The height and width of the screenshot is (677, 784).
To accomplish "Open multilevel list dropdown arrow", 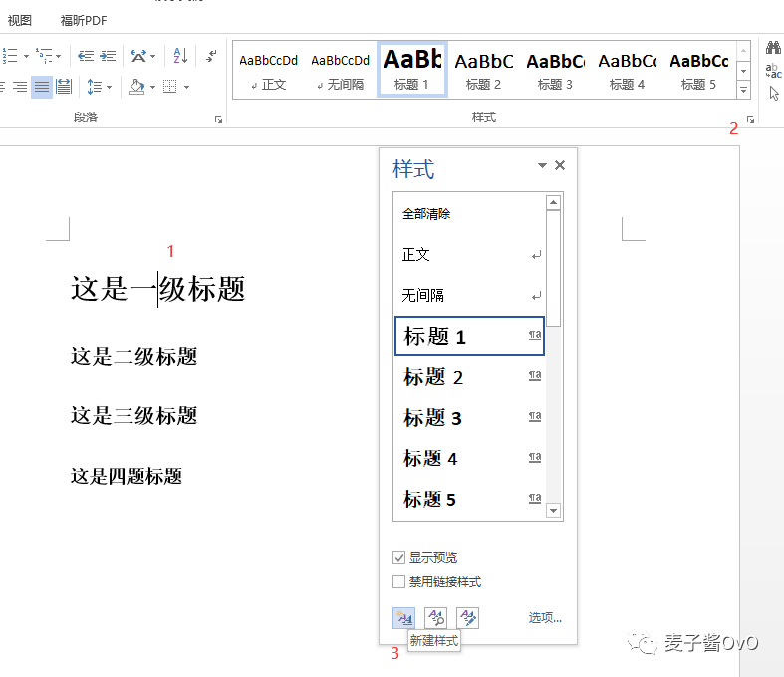I will [x=59, y=56].
